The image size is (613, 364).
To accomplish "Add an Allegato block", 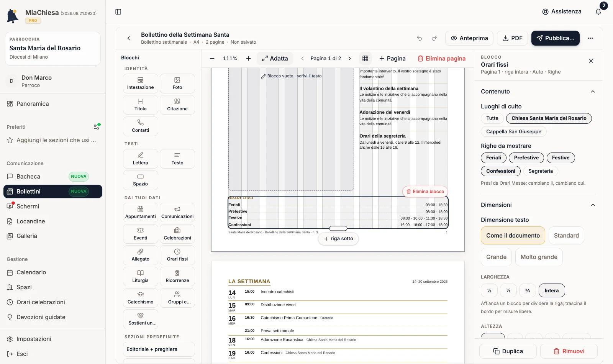I will click(x=141, y=255).
